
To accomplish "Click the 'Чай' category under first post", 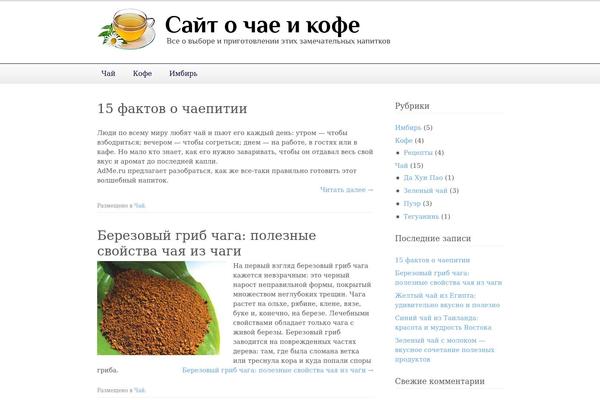I will (x=140, y=206).
